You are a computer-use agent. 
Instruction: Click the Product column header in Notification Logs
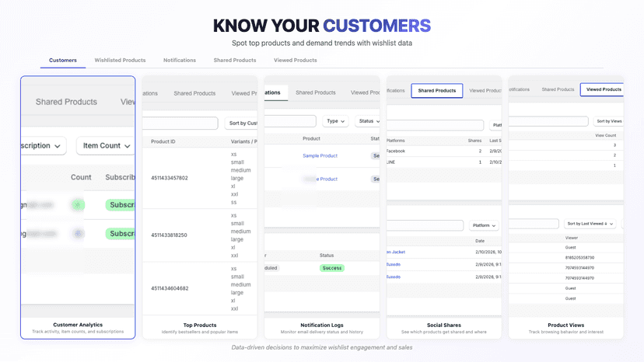(x=311, y=139)
